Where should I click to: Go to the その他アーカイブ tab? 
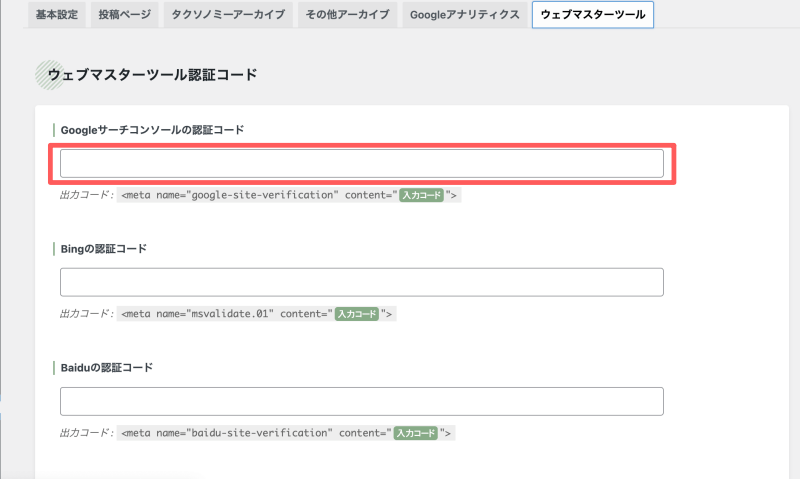(x=347, y=14)
